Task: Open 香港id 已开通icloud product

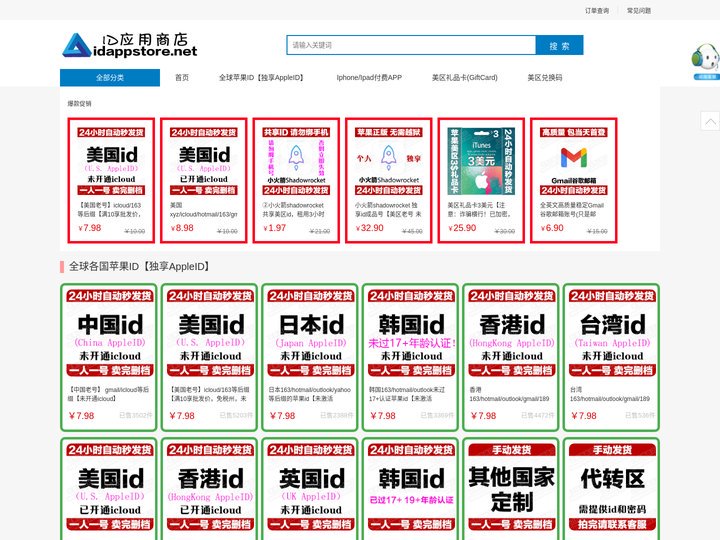Action: click(209, 489)
